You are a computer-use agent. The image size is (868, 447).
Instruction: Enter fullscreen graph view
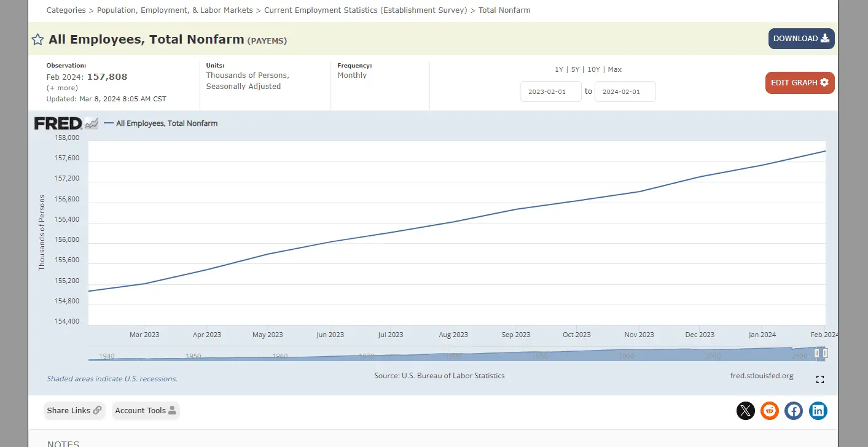(819, 380)
